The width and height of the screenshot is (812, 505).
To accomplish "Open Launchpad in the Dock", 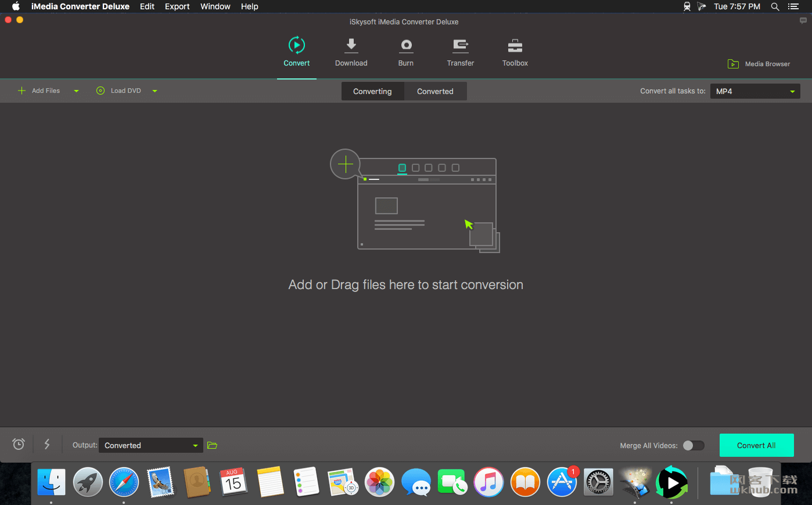I will pyautogui.click(x=88, y=482).
